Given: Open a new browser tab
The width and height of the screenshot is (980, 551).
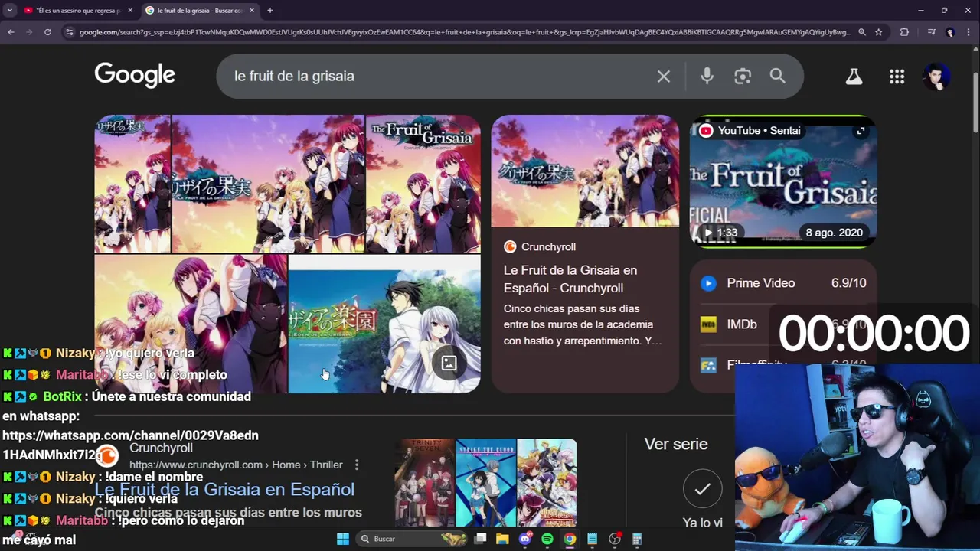Looking at the screenshot, I should coord(269,11).
